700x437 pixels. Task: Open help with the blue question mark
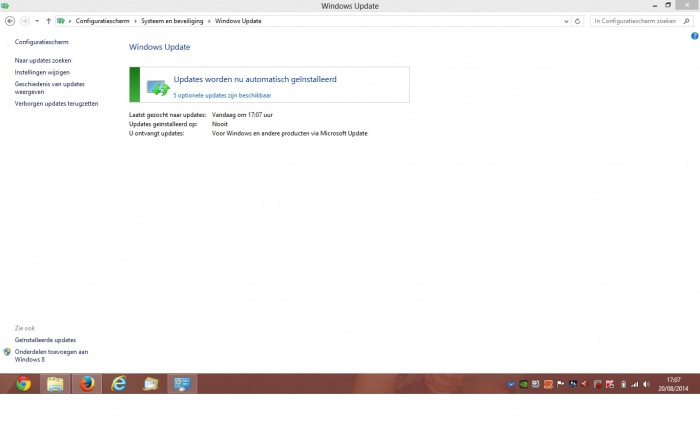tap(695, 36)
